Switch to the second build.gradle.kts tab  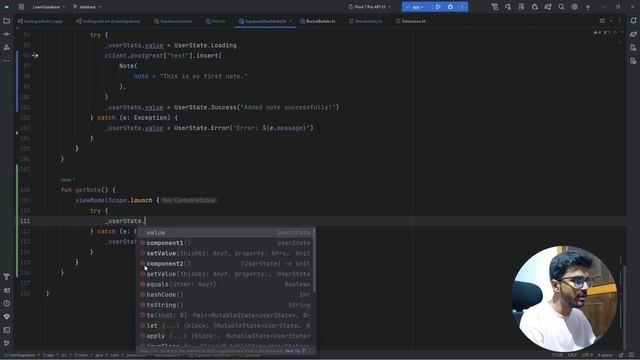(108, 21)
